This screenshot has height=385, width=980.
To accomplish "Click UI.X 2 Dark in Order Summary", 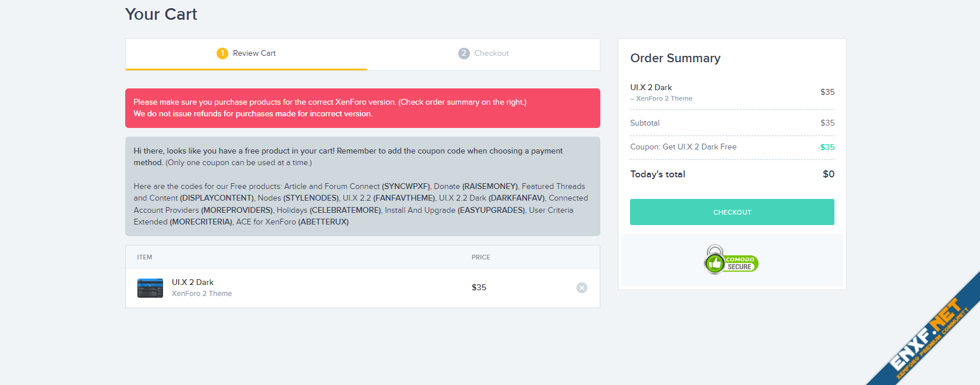I will click(x=651, y=87).
